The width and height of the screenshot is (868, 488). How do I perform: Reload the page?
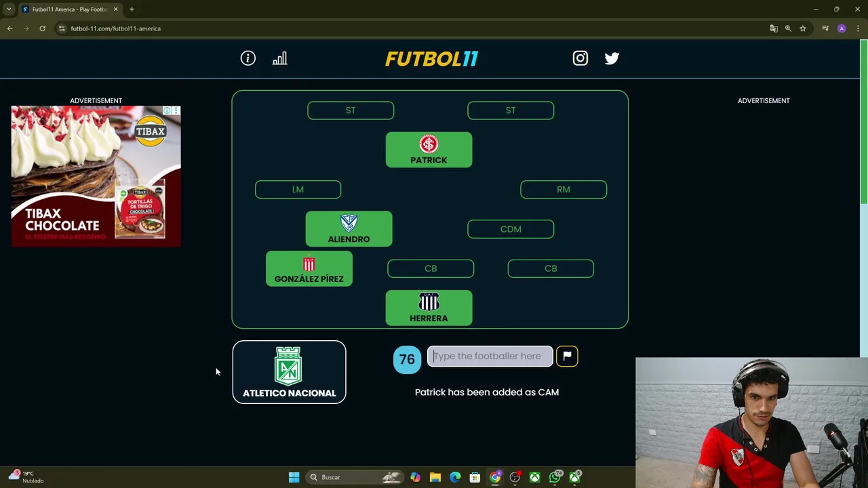42,28
